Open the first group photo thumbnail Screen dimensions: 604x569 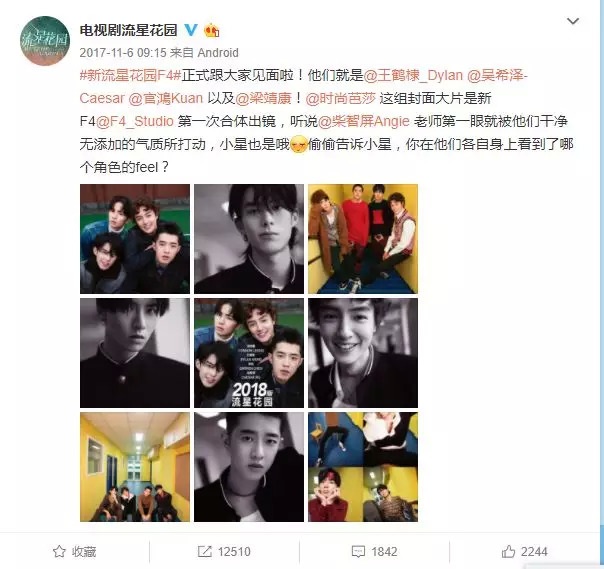(135, 239)
